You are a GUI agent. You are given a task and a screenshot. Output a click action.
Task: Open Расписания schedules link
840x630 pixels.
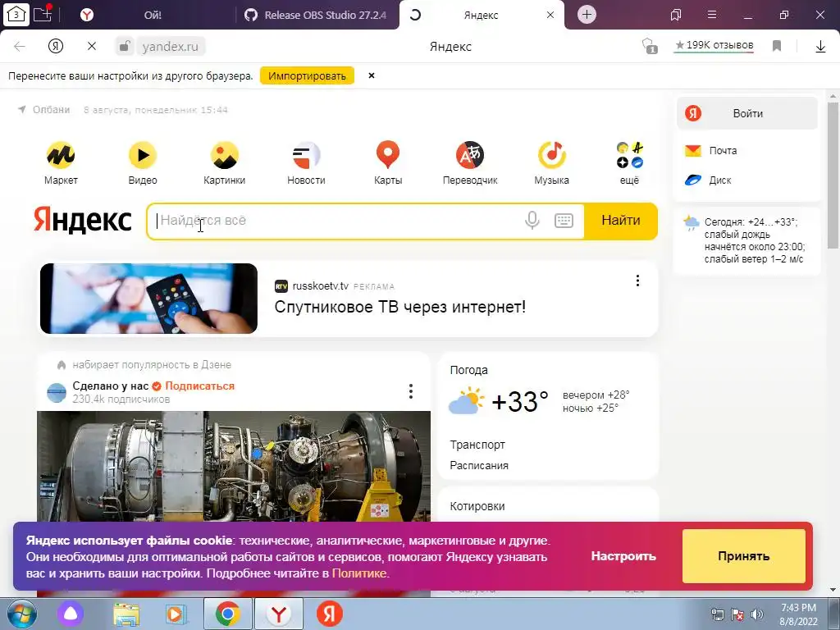point(479,466)
